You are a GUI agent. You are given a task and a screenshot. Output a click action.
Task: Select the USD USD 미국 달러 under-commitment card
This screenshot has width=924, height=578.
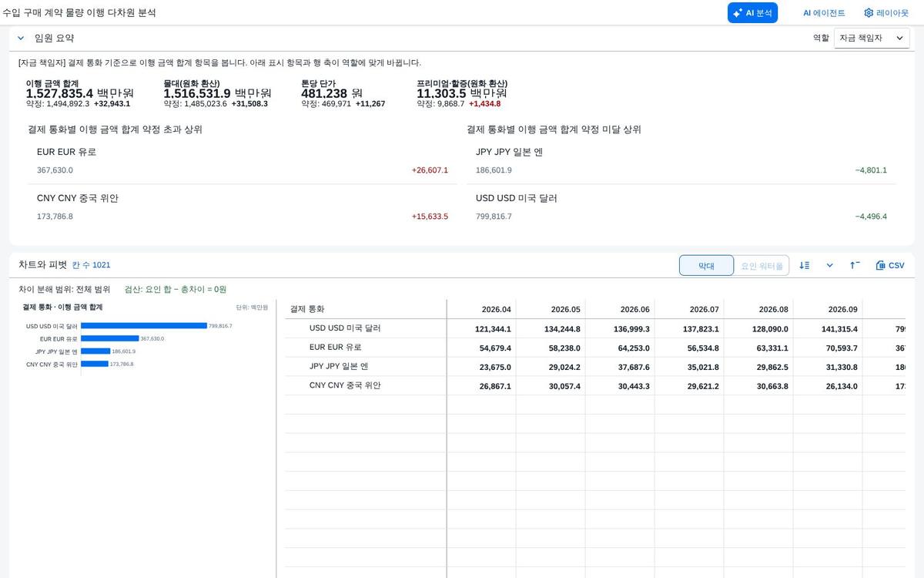point(681,207)
